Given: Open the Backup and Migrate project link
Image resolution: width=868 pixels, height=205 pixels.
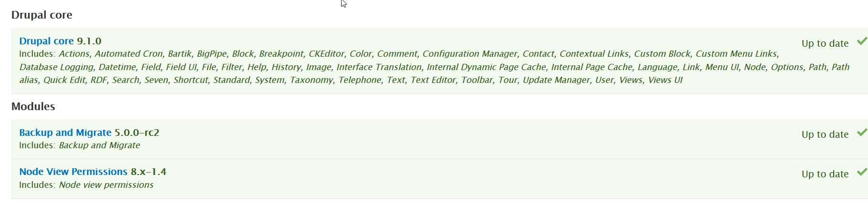Looking at the screenshot, I should click(x=65, y=133).
